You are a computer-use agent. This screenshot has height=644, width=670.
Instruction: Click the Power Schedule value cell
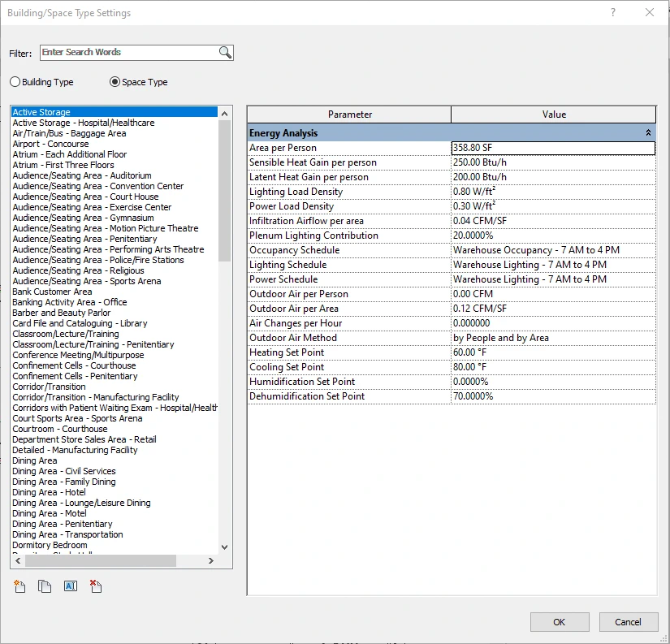[x=553, y=279]
